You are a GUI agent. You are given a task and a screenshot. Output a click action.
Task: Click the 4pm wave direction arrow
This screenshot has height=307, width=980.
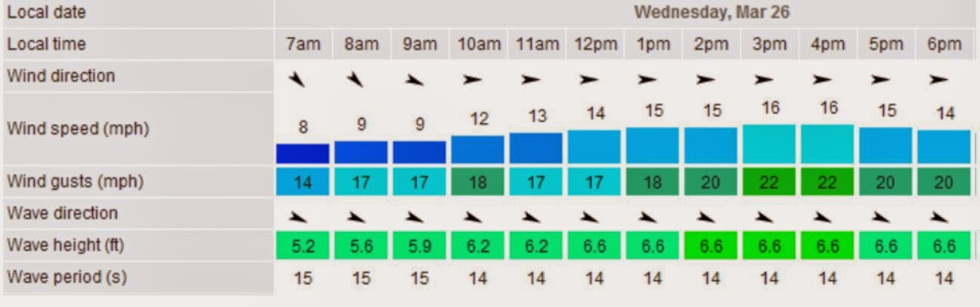pyautogui.click(x=823, y=217)
